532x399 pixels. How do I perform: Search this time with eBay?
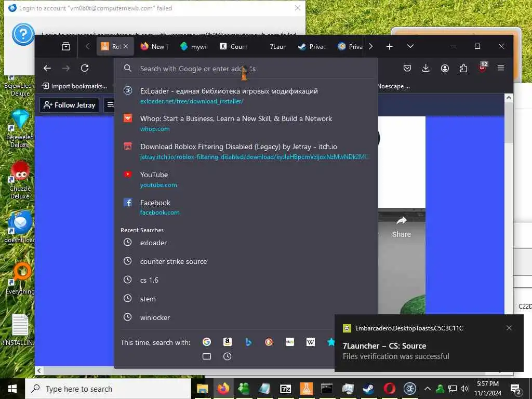click(x=290, y=342)
